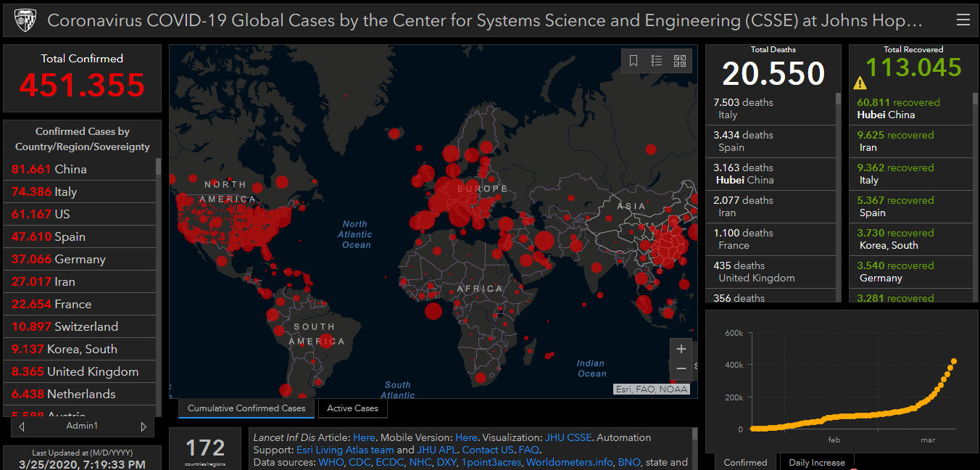Open the 1point3acres link
Image resolution: width=980 pixels, height=470 pixels.
[493, 462]
